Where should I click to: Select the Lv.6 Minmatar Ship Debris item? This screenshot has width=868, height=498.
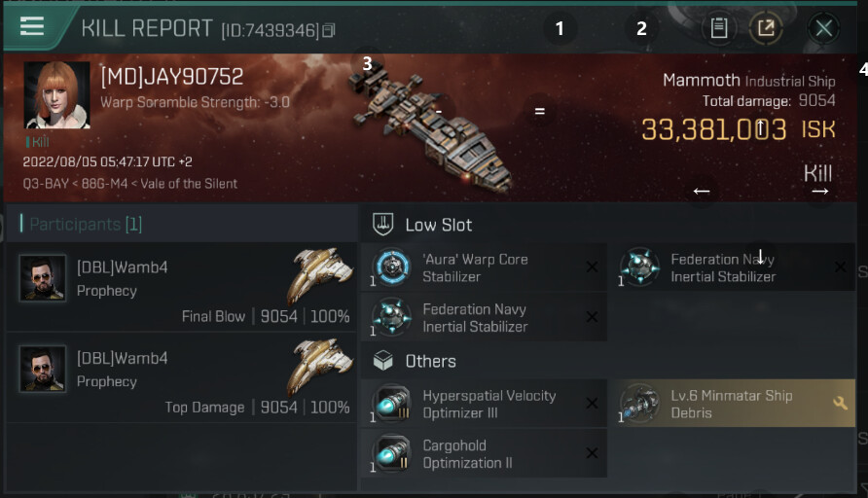(x=734, y=404)
